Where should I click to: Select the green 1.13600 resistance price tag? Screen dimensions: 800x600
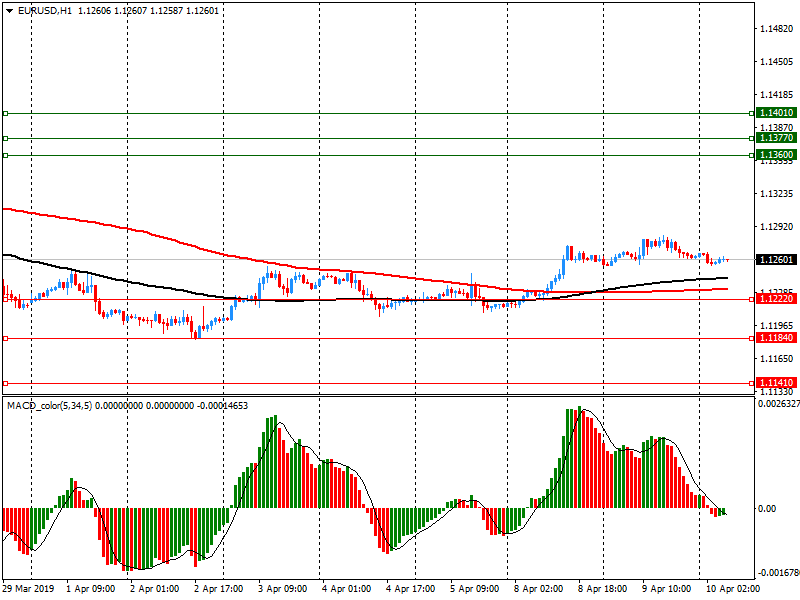point(776,155)
